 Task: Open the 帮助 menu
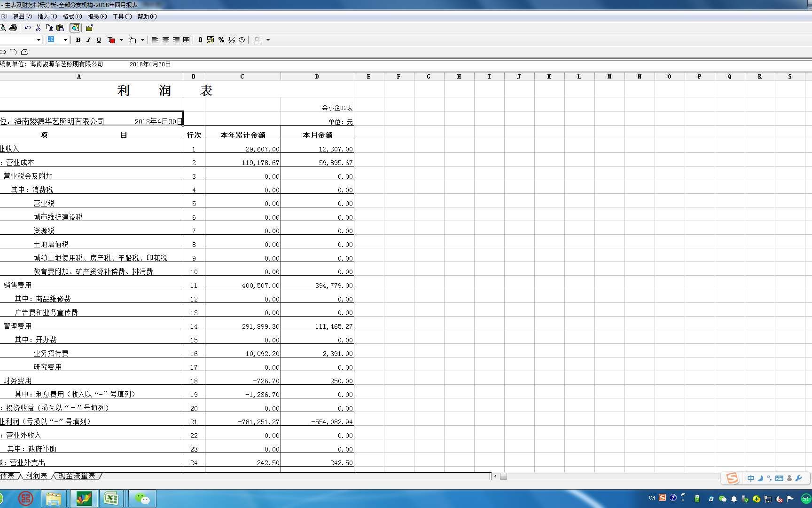[147, 16]
